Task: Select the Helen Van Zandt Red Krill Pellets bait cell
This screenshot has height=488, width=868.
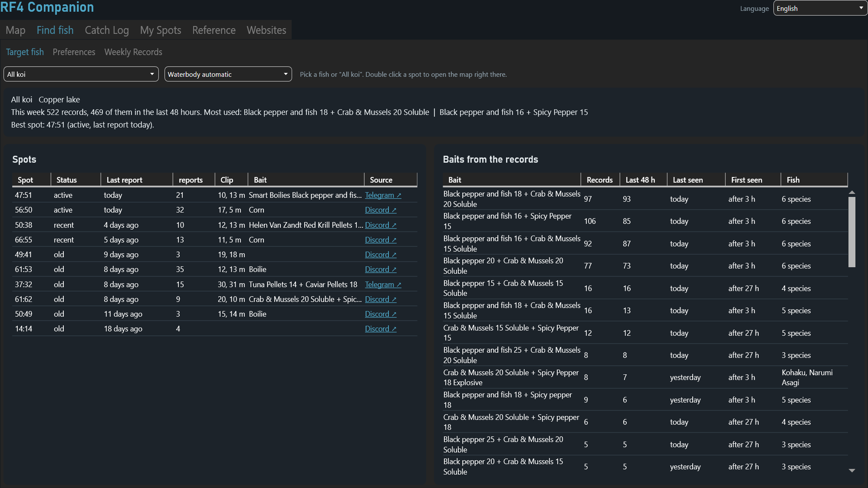Action: 306,225
